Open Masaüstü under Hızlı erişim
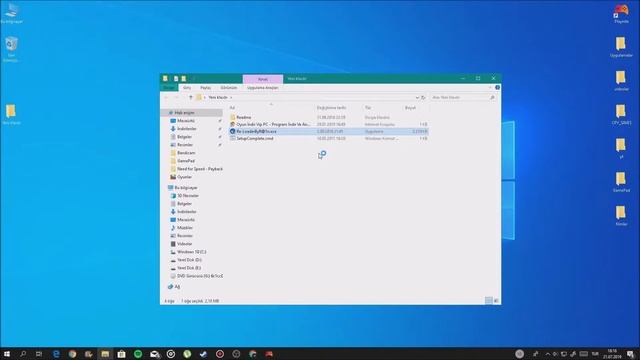The image size is (640, 360). (x=186, y=121)
